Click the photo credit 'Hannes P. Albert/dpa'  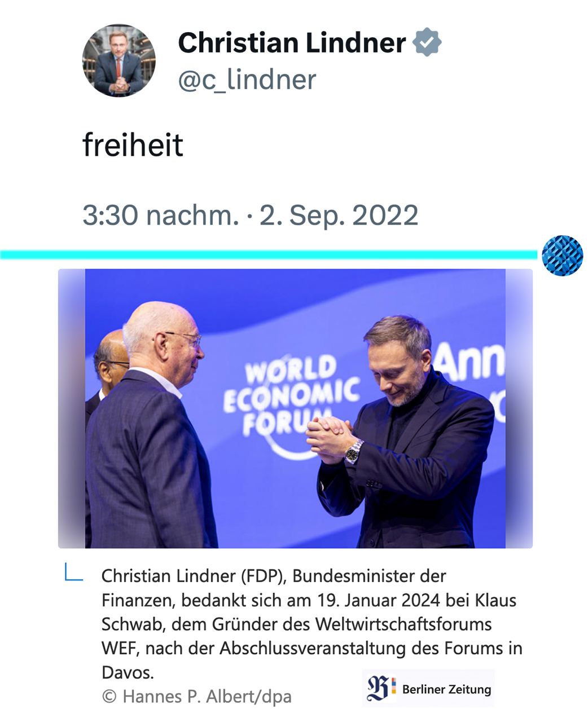[x=207, y=697]
